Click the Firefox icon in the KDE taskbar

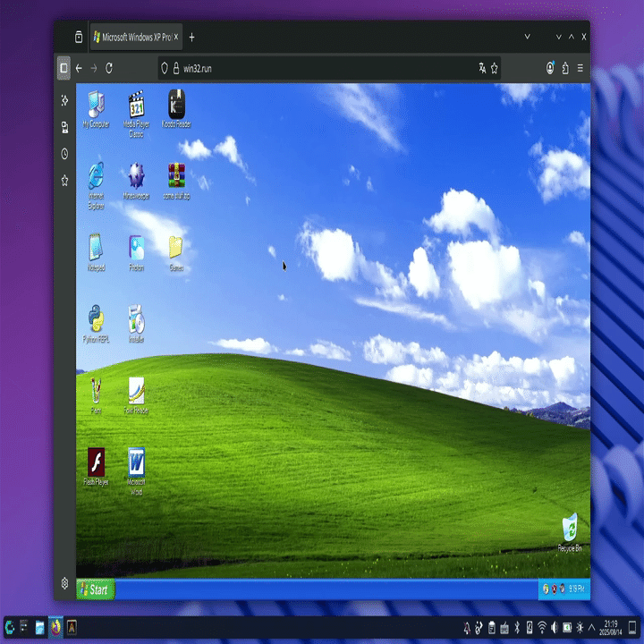[x=55, y=627]
